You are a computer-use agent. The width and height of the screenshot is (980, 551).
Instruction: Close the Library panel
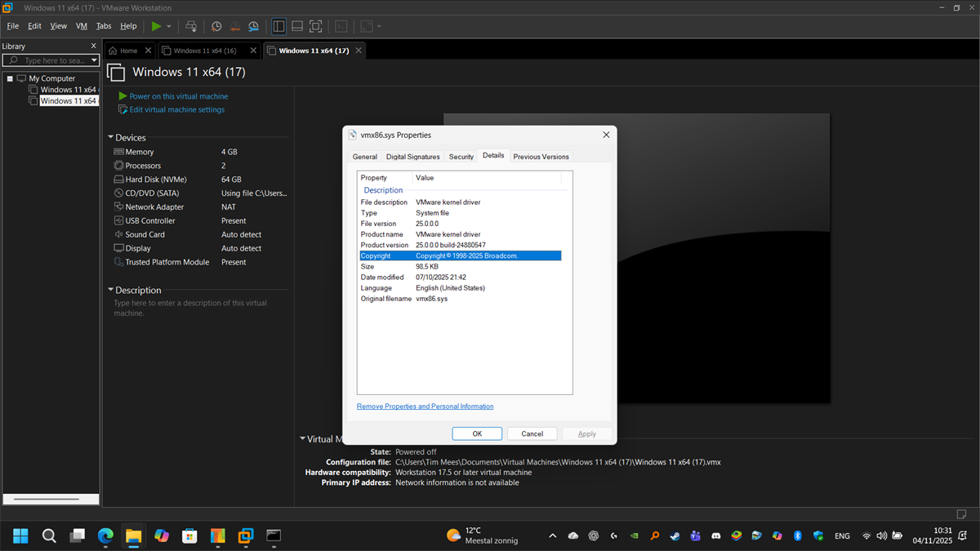(x=93, y=47)
